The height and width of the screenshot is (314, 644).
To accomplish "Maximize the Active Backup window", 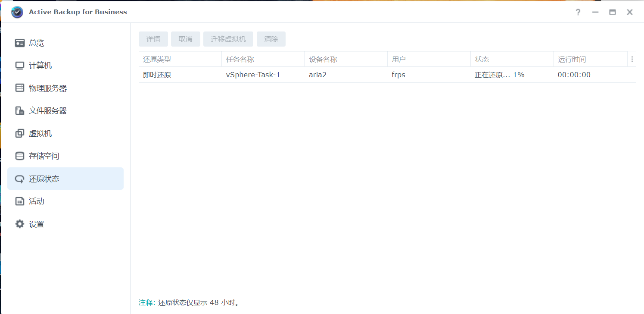I will [x=613, y=12].
